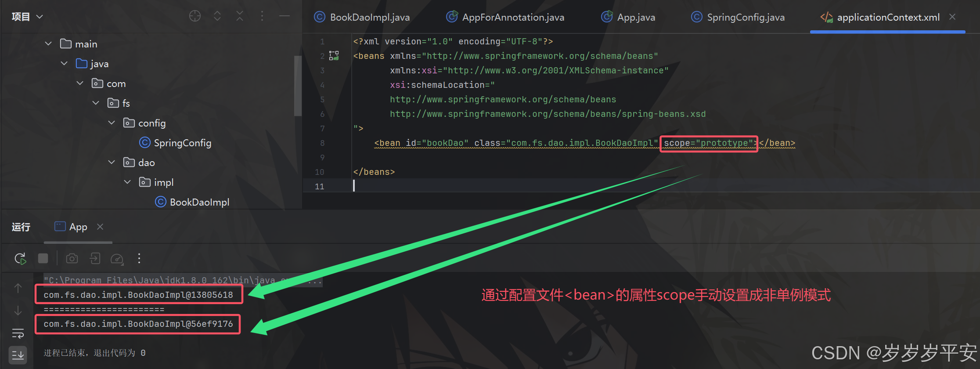Toggle scroll to end of console
980x369 pixels.
point(18,355)
